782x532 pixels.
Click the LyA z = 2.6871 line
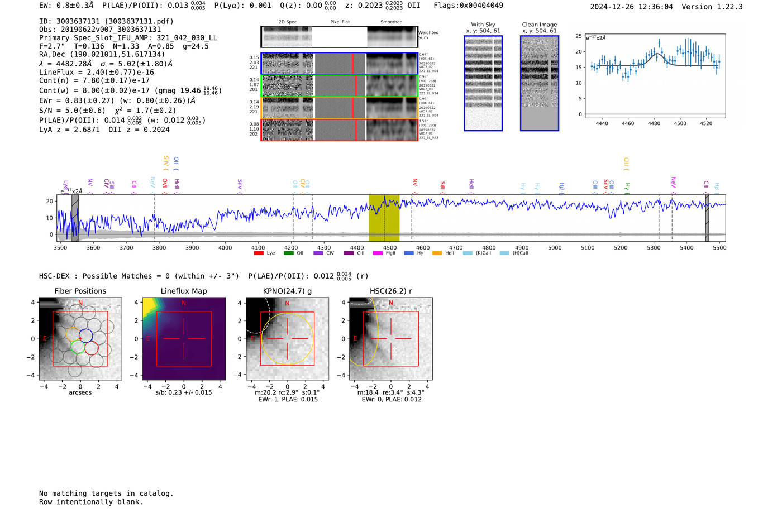69,130
